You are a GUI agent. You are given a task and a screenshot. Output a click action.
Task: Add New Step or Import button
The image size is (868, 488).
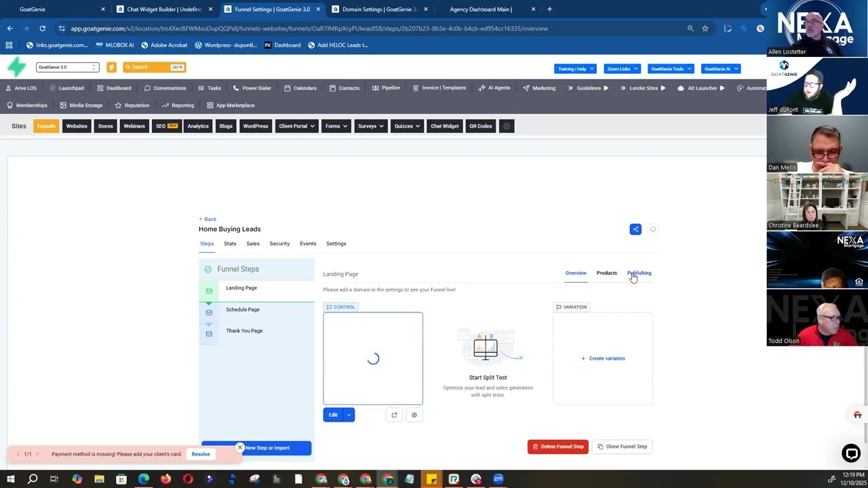click(x=256, y=448)
